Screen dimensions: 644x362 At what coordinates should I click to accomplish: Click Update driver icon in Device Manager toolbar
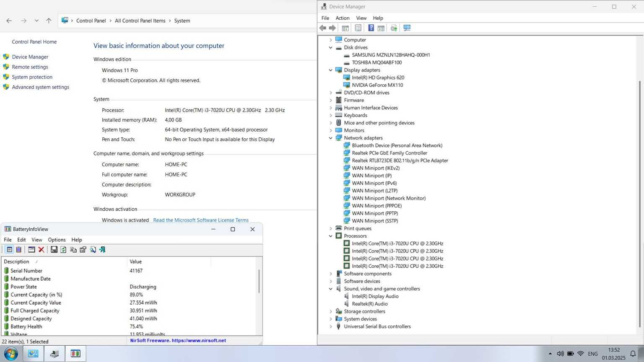pos(394,28)
